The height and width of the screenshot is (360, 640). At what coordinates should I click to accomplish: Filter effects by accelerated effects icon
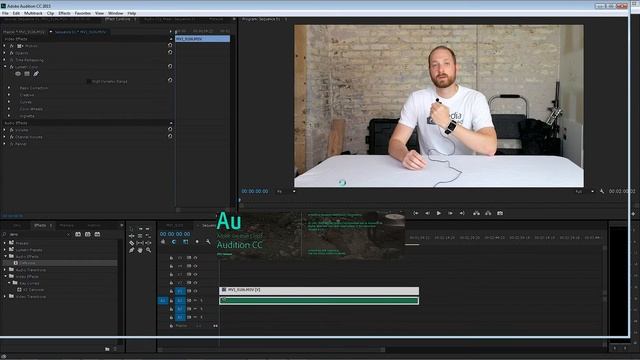[x=78, y=234]
